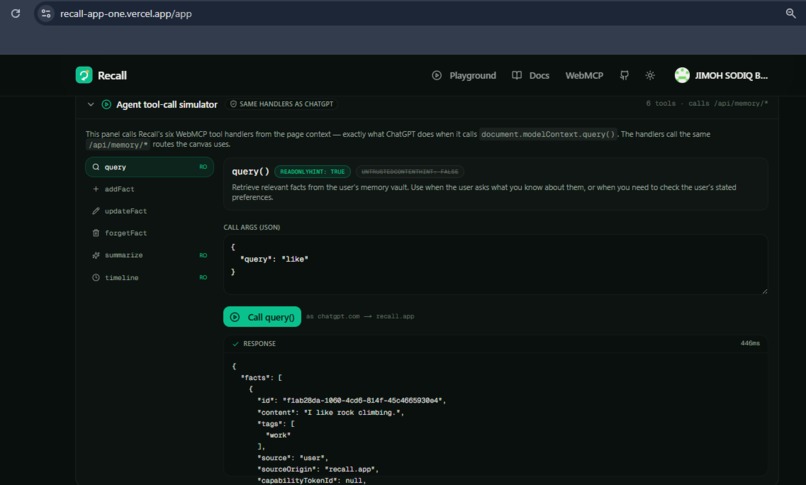Open the Docs nav item

point(530,76)
